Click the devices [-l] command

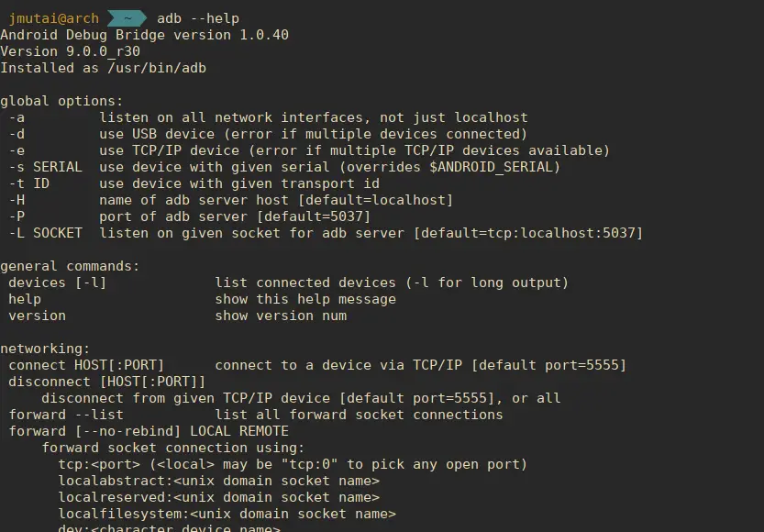[58, 283]
